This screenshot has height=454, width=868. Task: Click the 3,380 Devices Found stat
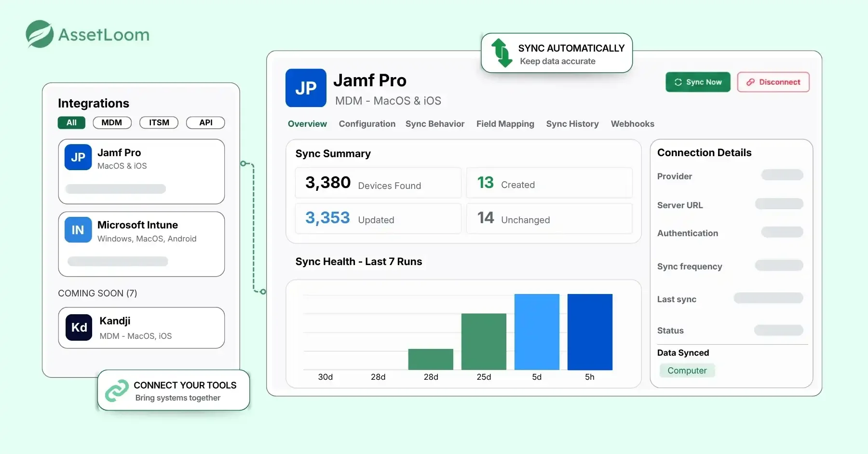[378, 183]
